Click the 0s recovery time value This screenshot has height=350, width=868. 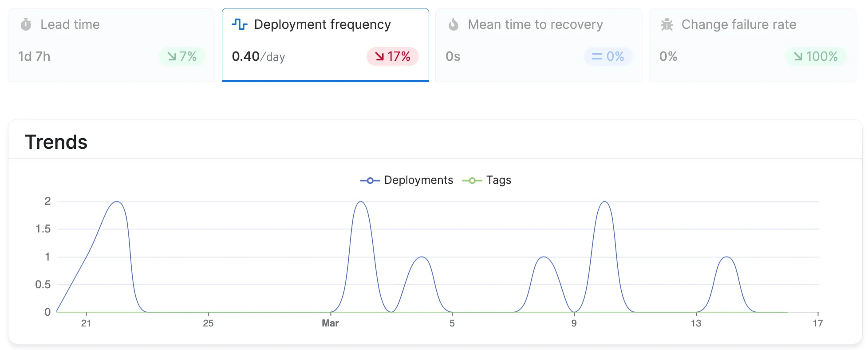pyautogui.click(x=453, y=57)
